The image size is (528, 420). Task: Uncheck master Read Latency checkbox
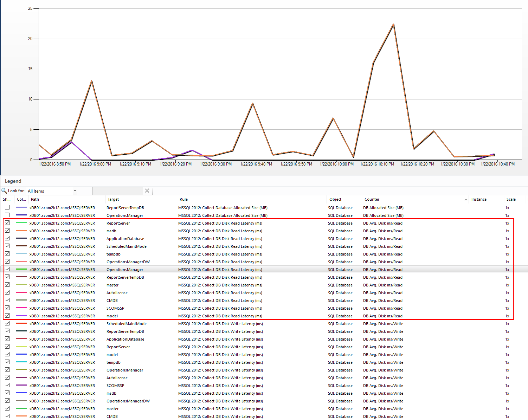(7, 285)
